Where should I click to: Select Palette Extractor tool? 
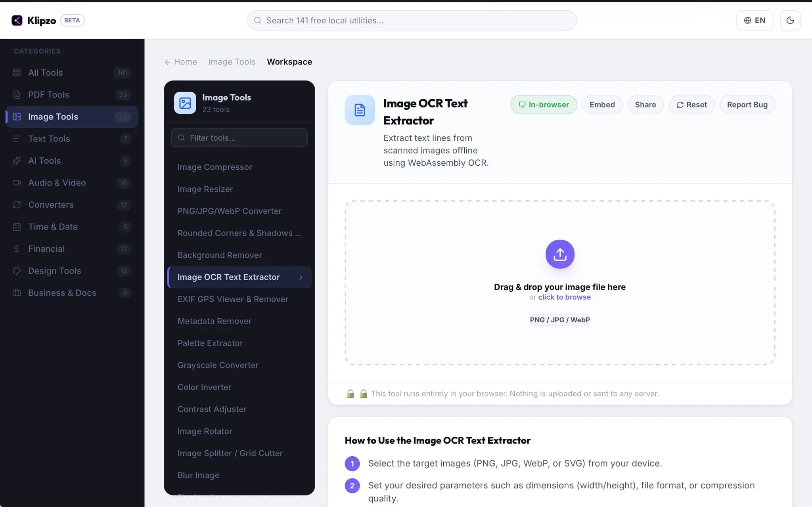pyautogui.click(x=239, y=343)
